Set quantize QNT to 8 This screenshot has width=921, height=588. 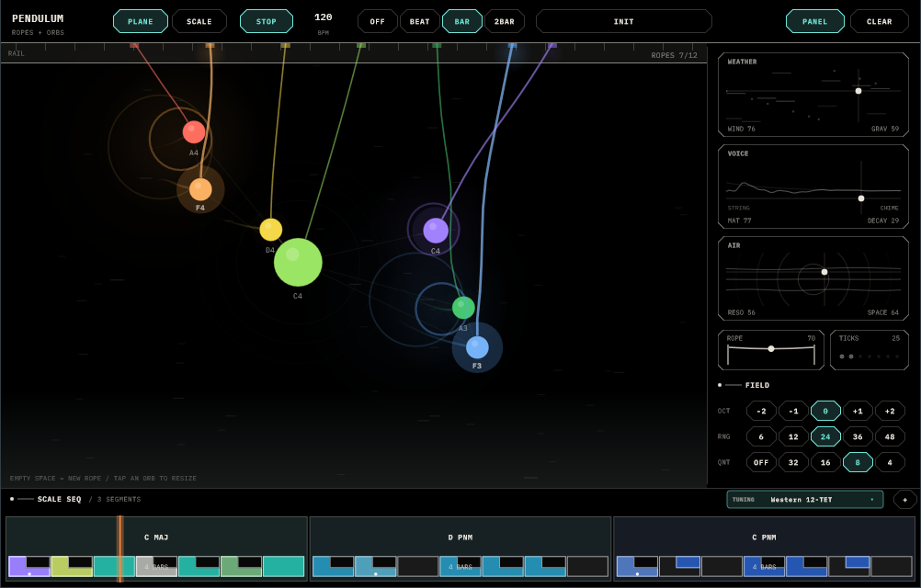coord(858,462)
